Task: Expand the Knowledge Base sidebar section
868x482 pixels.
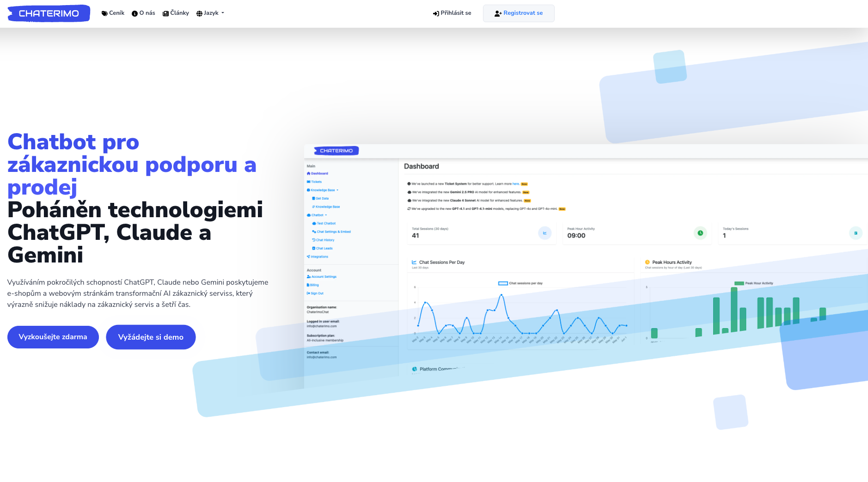Action: coord(323,190)
